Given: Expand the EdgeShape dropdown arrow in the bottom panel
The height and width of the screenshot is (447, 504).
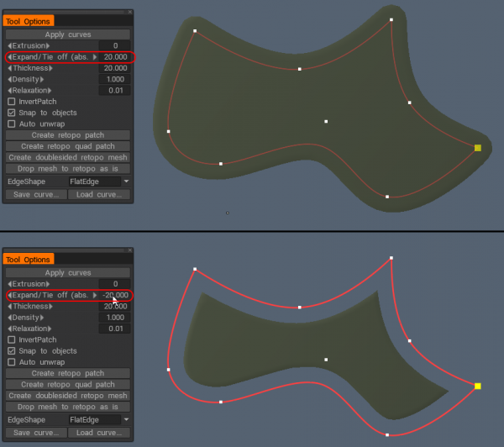Looking at the screenshot, I should click(x=126, y=419).
